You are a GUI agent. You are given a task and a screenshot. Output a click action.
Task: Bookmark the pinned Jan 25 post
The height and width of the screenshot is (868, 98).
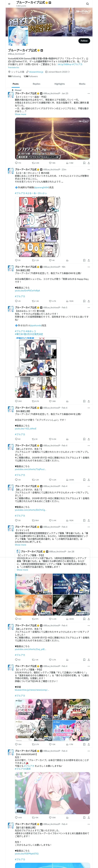(x=84, y=163)
